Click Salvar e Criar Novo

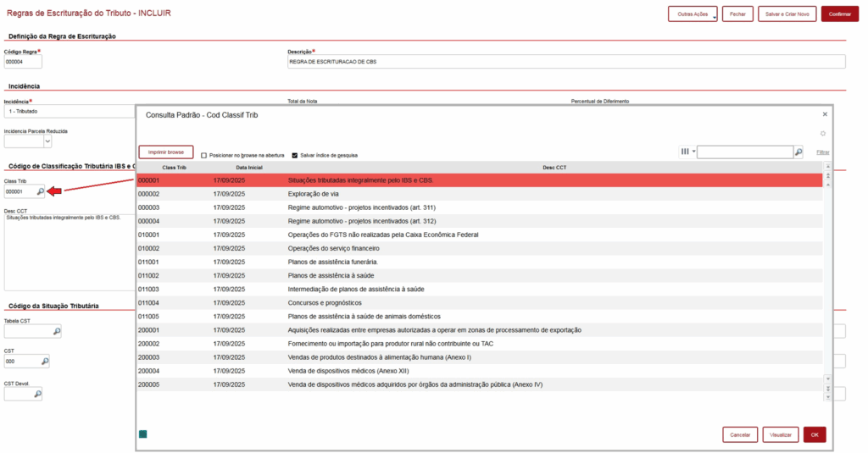[x=787, y=14]
